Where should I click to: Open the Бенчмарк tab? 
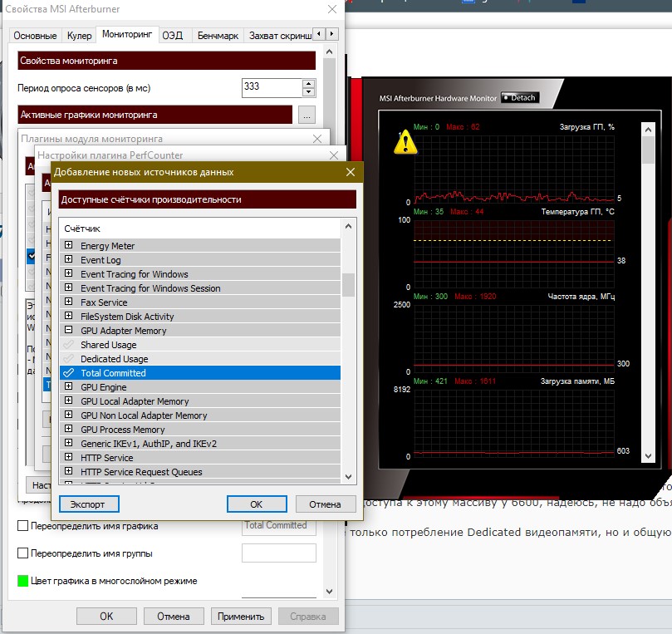[218, 36]
